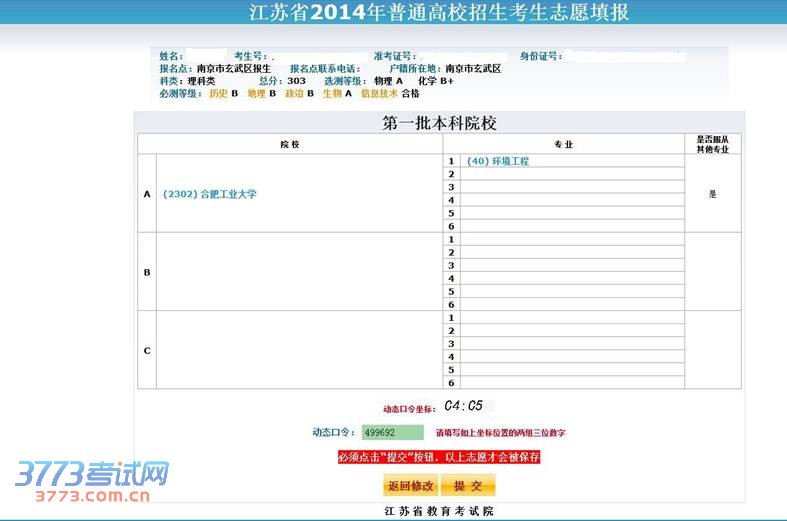The image size is (787, 521).
Task: Click the 是 obey-adjustment cell for school A
Action: pos(712,194)
